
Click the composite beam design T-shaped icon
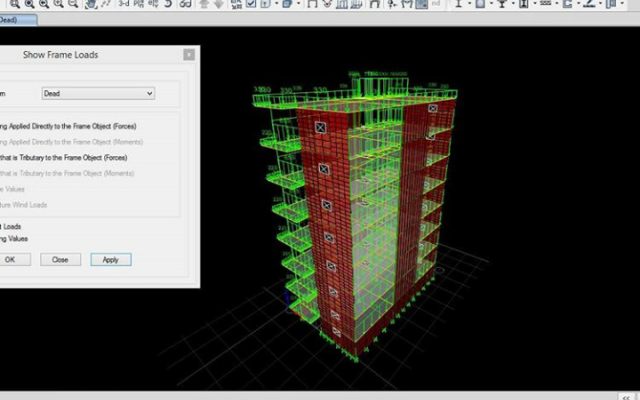click(502, 4)
